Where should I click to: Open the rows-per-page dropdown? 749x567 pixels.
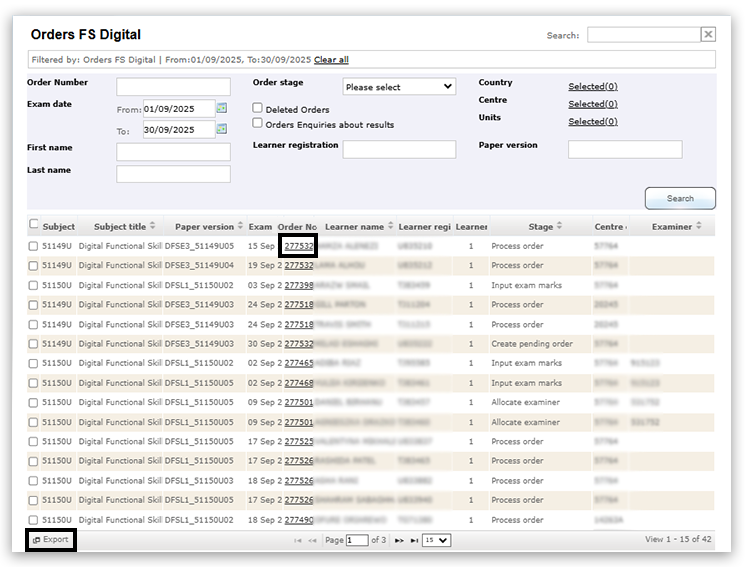coord(436,540)
